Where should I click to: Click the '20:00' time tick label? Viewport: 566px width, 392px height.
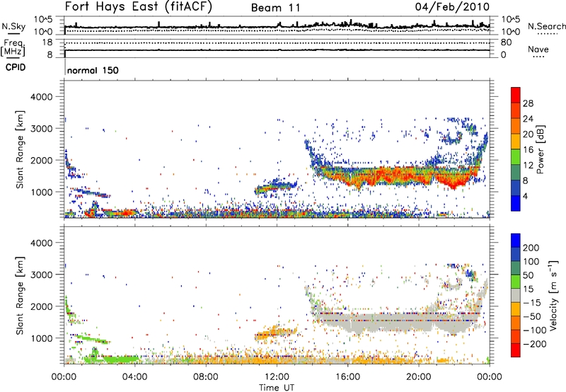[418, 377]
